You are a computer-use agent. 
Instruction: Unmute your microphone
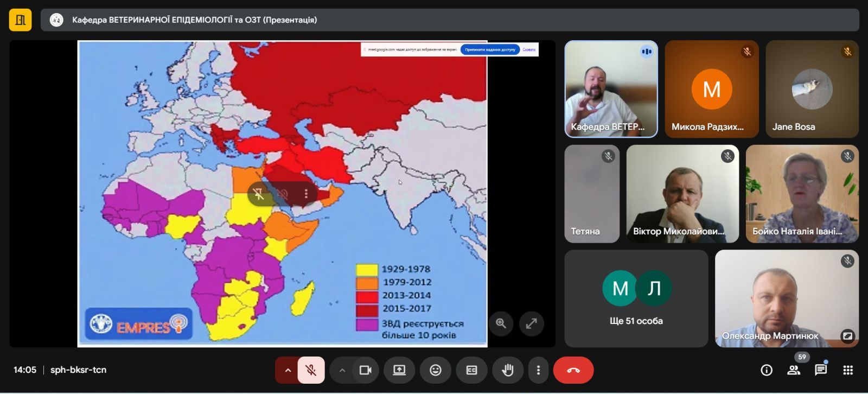[x=311, y=370]
